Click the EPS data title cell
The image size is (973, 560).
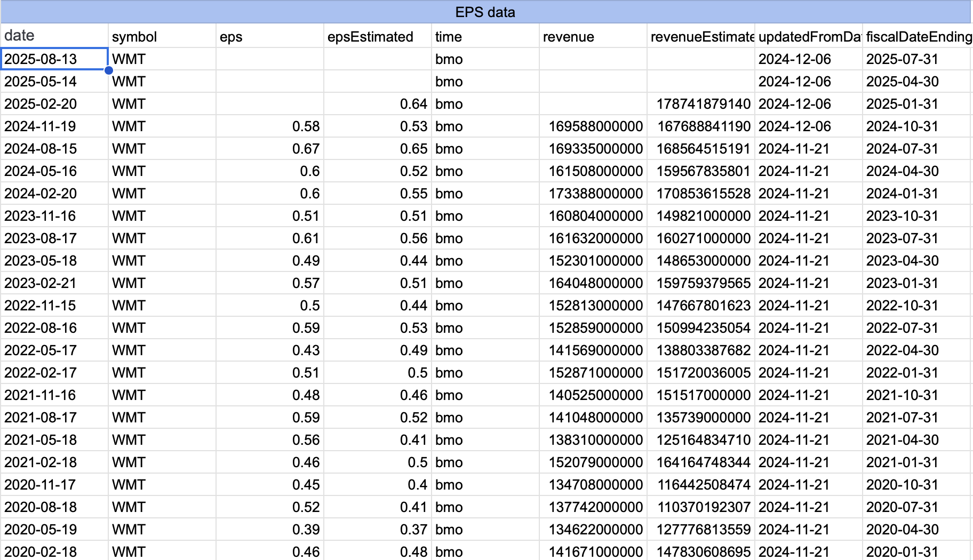[x=485, y=12]
